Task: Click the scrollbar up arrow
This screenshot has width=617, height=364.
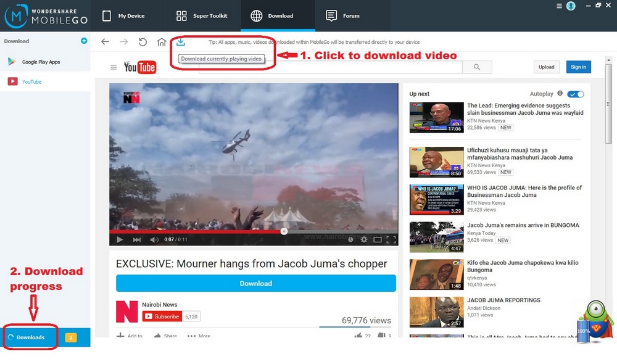Action: [608, 60]
